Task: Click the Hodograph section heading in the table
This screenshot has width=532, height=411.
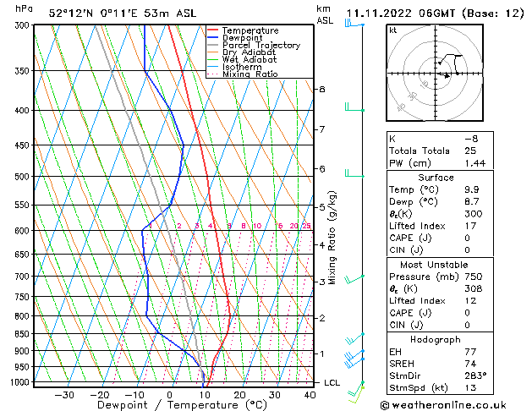Action: pos(436,340)
